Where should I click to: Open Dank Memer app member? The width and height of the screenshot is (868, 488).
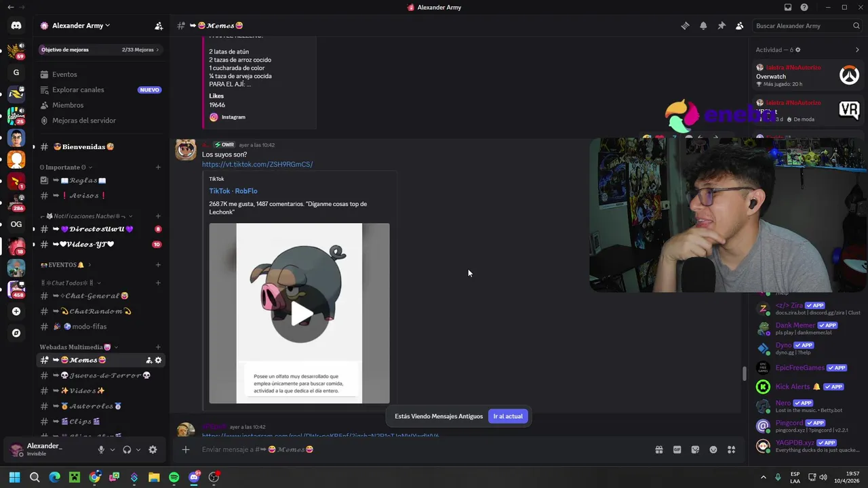click(x=807, y=329)
